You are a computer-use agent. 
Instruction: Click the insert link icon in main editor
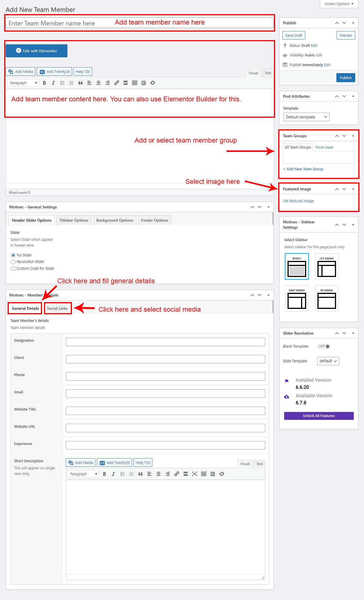pyautogui.click(x=117, y=83)
